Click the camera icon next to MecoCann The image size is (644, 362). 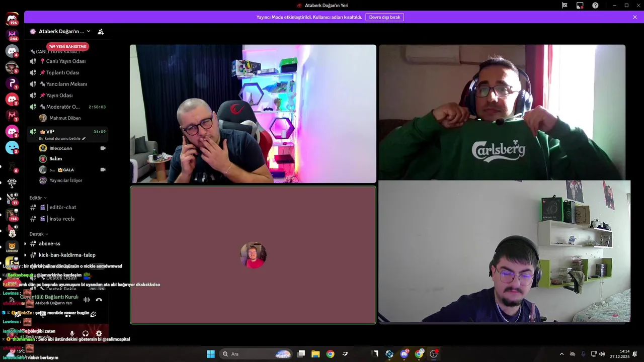pyautogui.click(x=103, y=148)
